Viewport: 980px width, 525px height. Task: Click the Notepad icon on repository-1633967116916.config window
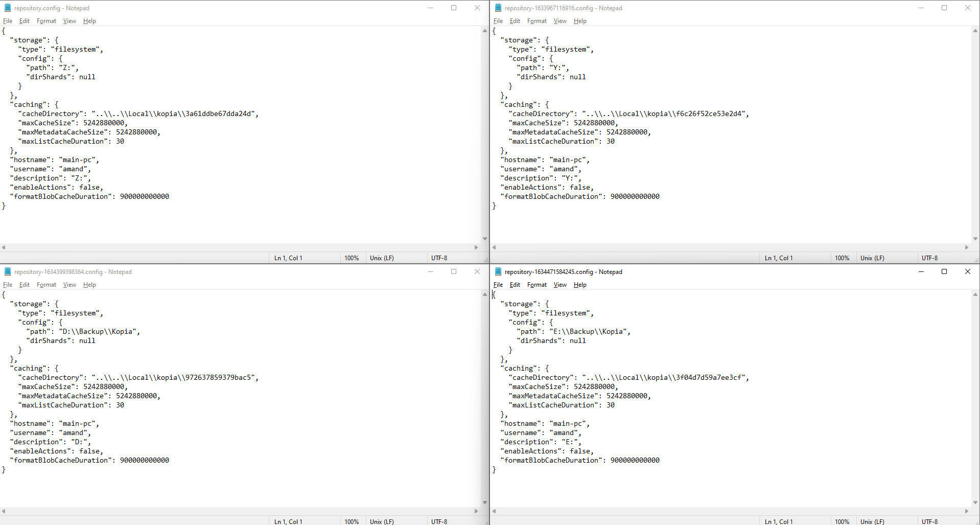click(498, 8)
